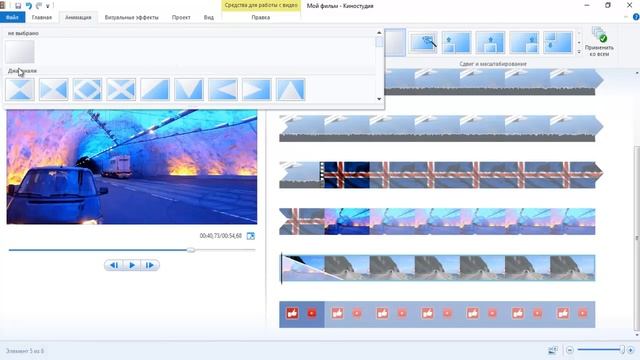The height and width of the screenshot is (360, 640).
Task: Switch to the Вид tab
Action: coord(209,18)
